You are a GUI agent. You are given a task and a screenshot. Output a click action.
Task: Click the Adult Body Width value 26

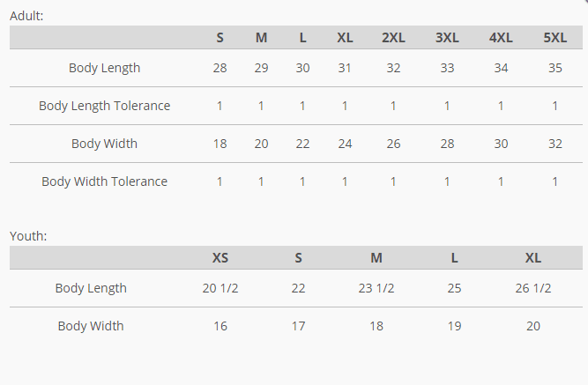pos(393,144)
